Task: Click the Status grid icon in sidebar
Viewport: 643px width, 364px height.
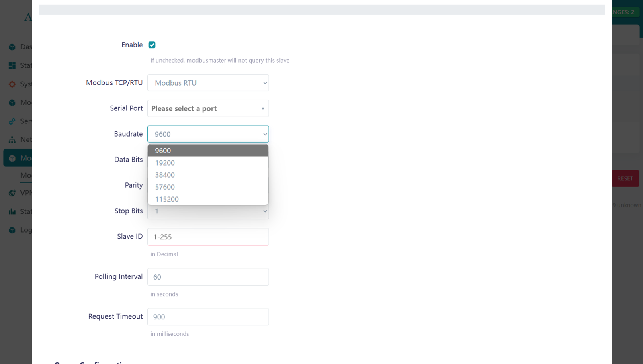Action: coord(12,65)
